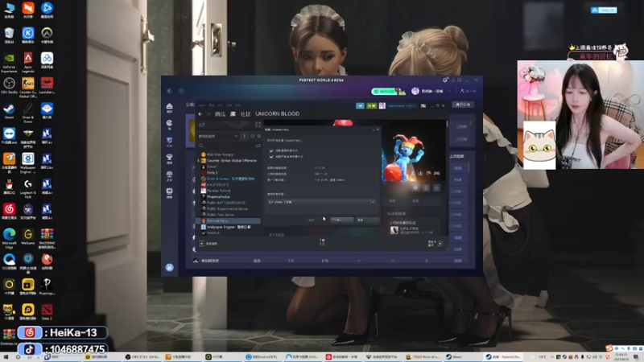The width and height of the screenshot is (644, 362).
Task: Open NetEase Cloud Music desktop icon
Action: click(9, 211)
